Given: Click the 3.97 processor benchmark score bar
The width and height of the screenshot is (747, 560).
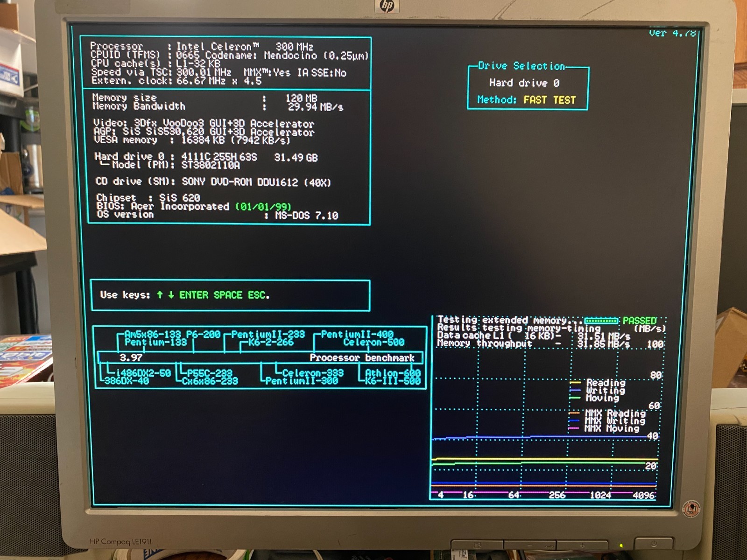Looking at the screenshot, I should [x=131, y=357].
